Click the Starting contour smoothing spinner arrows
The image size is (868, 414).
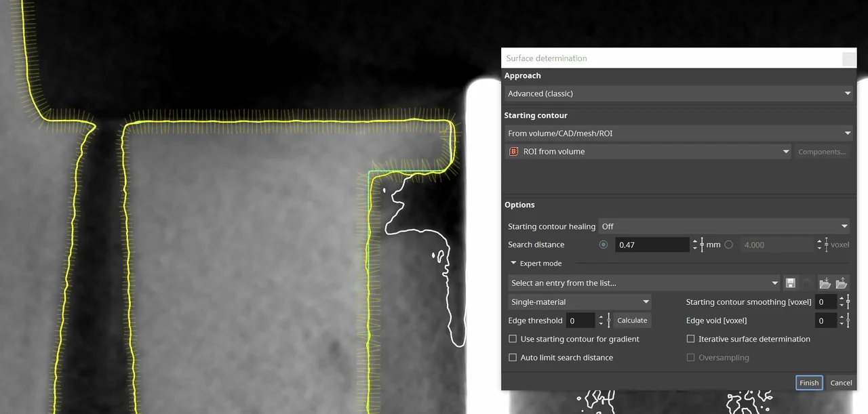[x=842, y=302]
